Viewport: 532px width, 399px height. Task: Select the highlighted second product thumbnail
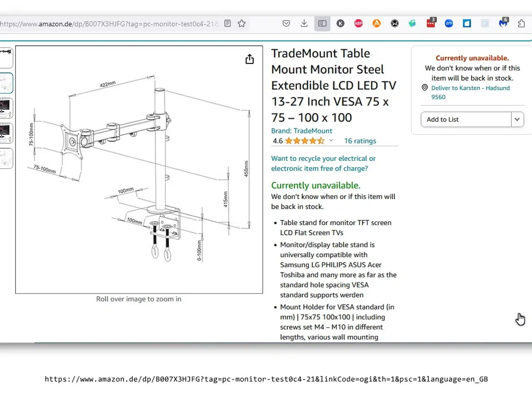tap(6, 83)
